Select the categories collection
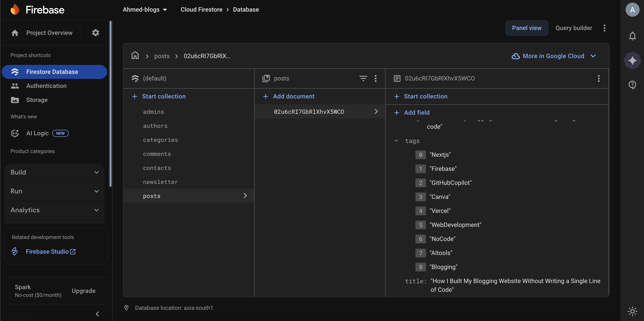644x321 pixels. 189,140
